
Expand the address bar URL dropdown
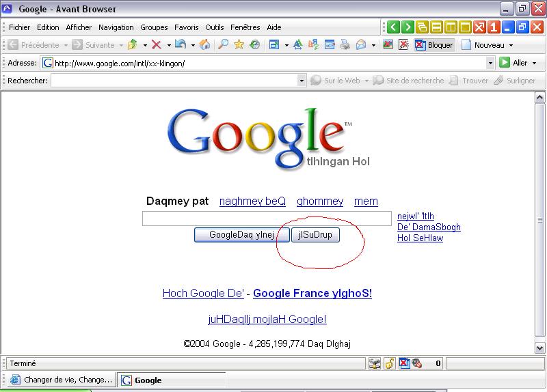pyautogui.click(x=490, y=63)
